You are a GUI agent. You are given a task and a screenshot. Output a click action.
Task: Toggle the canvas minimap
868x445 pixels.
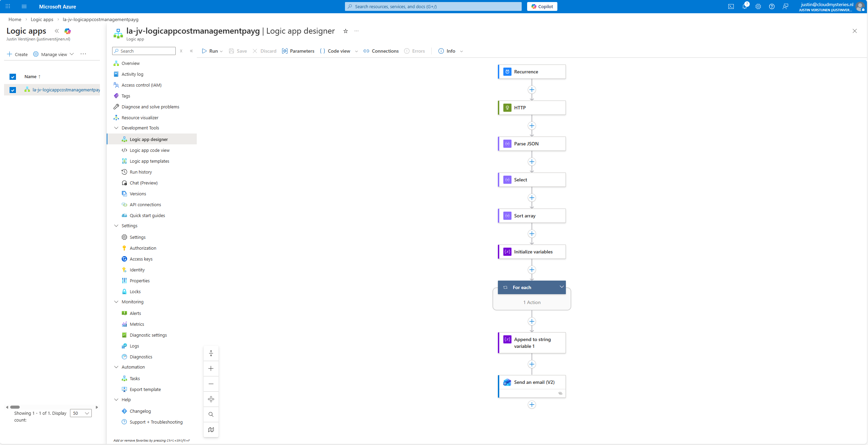pyautogui.click(x=211, y=430)
